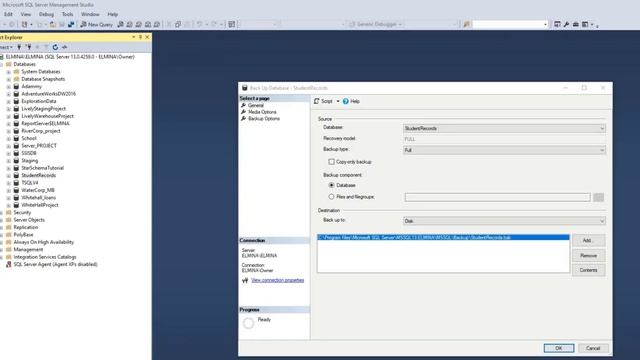Click Cancel in the backup dialog
The width and height of the screenshot is (640, 360).
click(593, 348)
